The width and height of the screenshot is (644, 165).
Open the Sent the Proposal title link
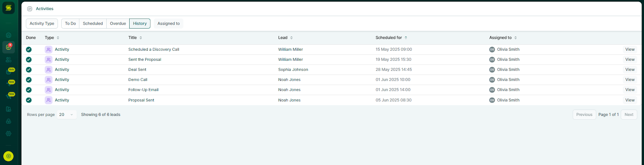click(x=144, y=60)
